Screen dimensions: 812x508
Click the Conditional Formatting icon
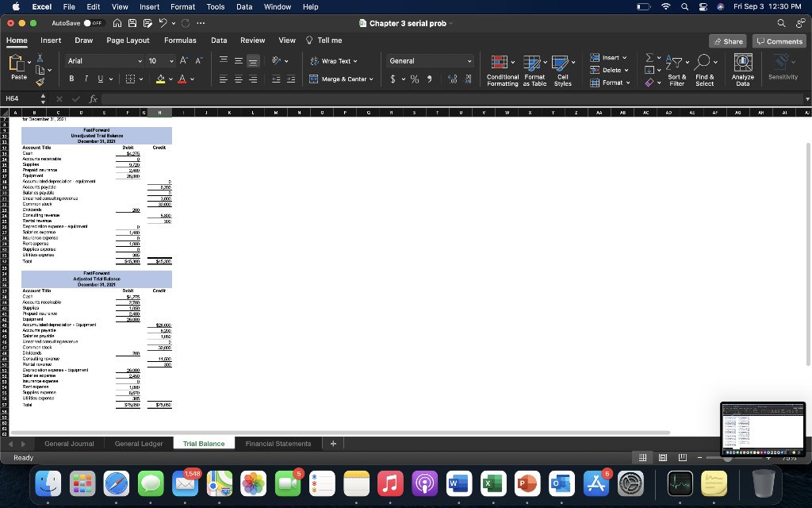point(500,63)
